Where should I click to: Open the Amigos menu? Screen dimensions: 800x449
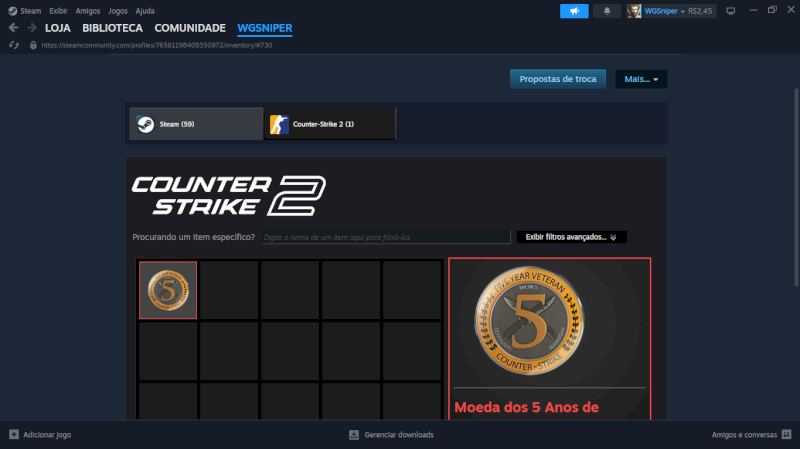[88, 11]
